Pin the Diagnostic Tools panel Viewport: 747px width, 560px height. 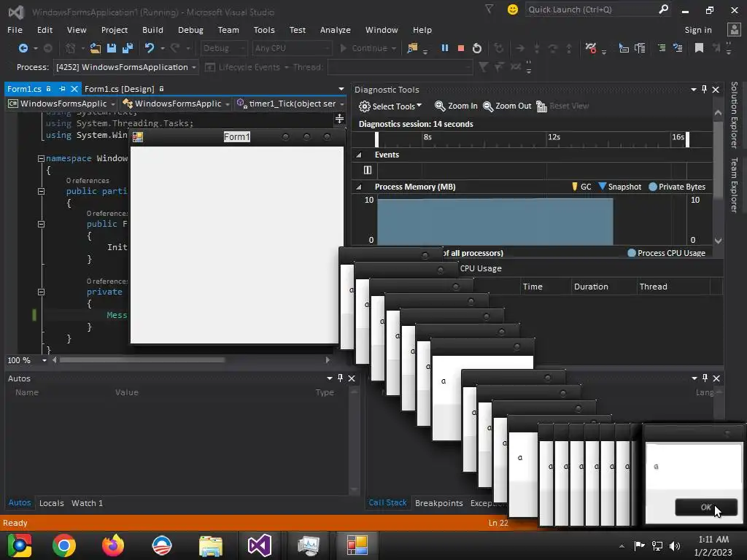705,90
